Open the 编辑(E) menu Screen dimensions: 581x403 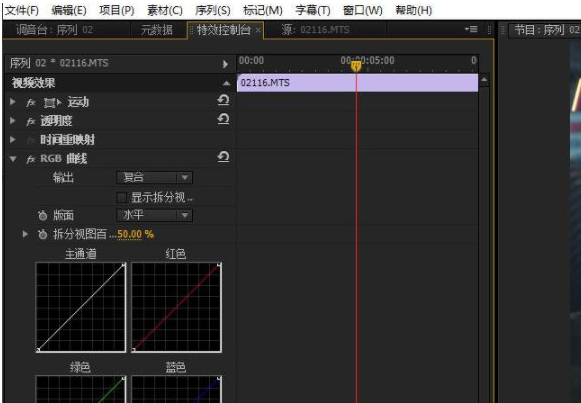pos(69,10)
